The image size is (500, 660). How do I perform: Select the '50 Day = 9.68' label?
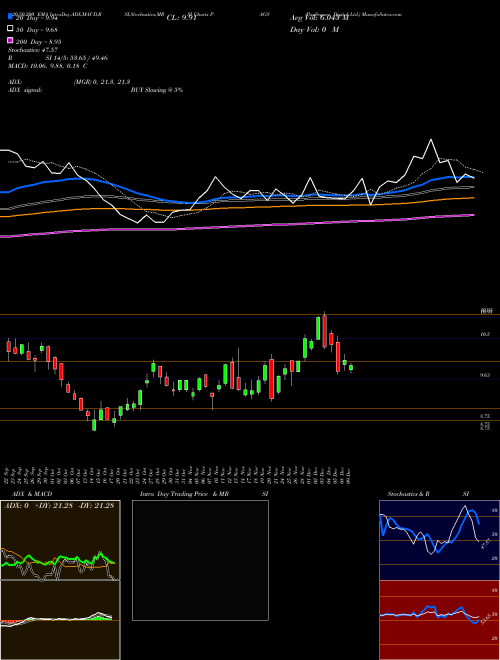(x=36, y=29)
